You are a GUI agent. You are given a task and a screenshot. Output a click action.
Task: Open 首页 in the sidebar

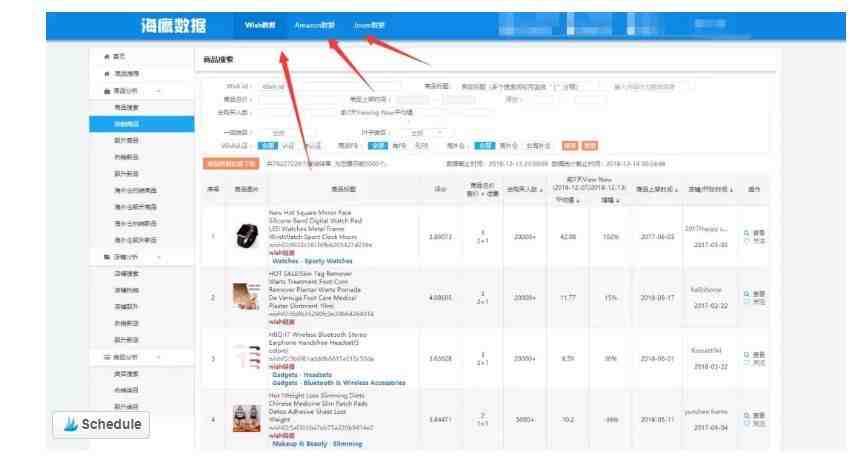pyautogui.click(x=119, y=56)
